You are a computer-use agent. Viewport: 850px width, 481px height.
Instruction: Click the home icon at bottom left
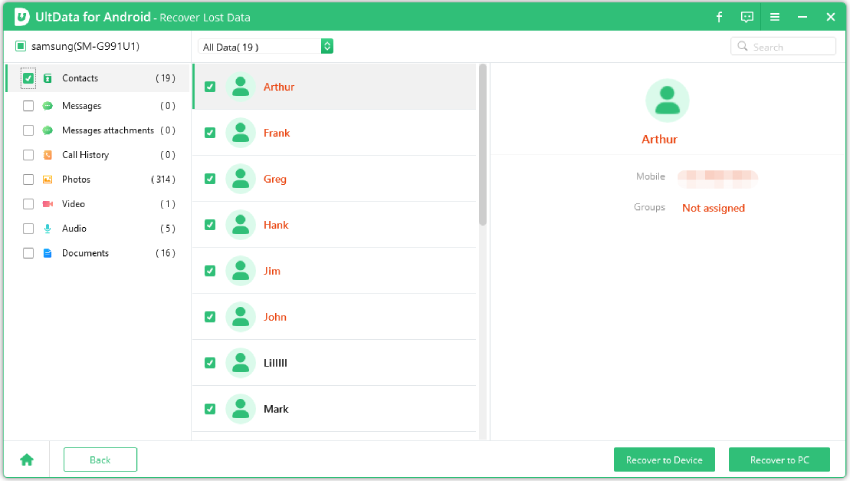[27, 460]
